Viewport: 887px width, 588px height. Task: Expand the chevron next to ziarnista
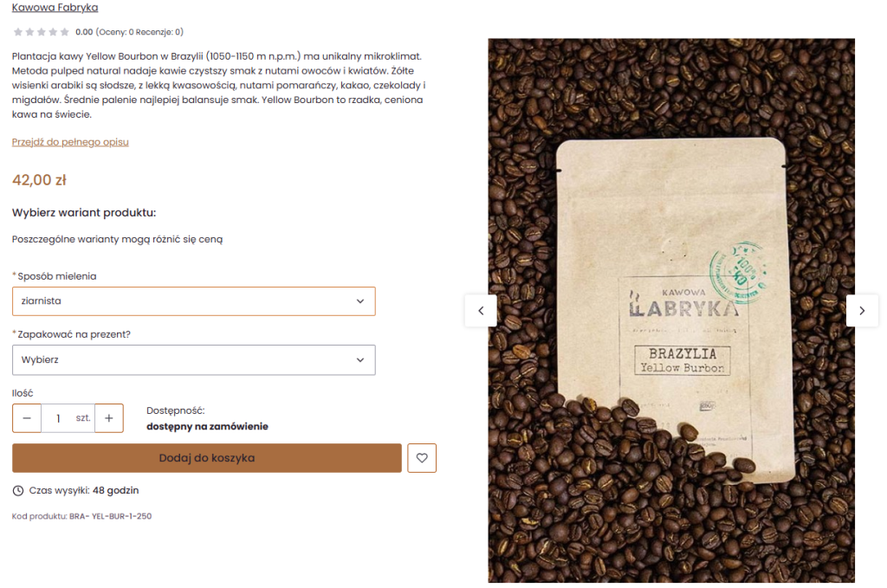pos(360,301)
